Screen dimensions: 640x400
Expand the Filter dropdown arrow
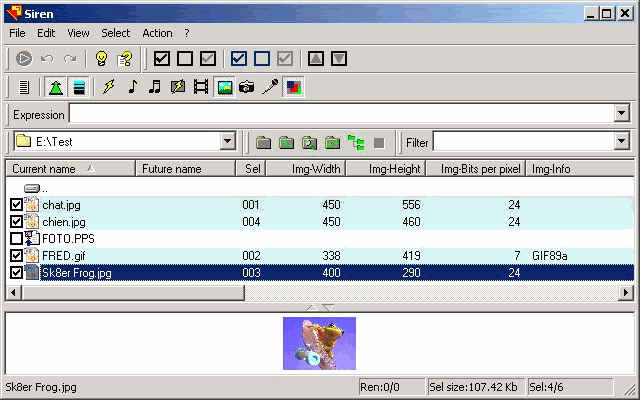coord(622,142)
